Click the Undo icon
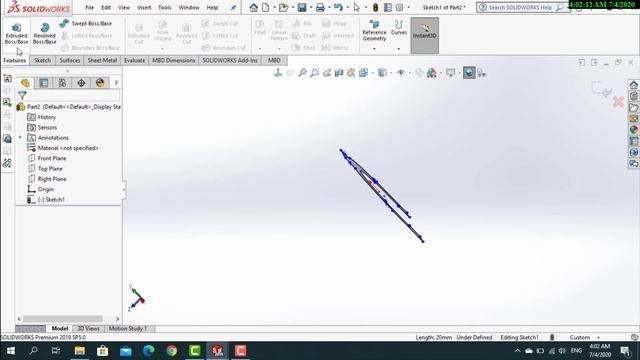This screenshot has height=360, width=640. pos(338,7)
